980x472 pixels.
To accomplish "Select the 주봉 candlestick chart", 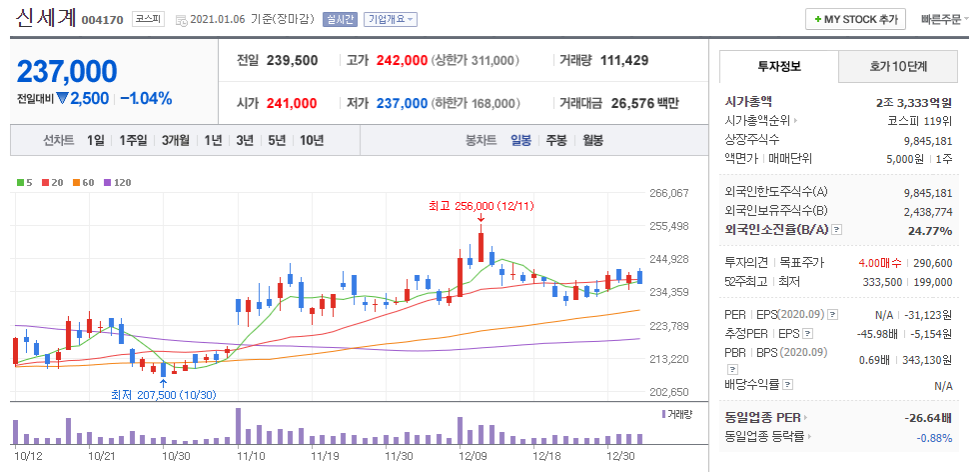I will 556,140.
